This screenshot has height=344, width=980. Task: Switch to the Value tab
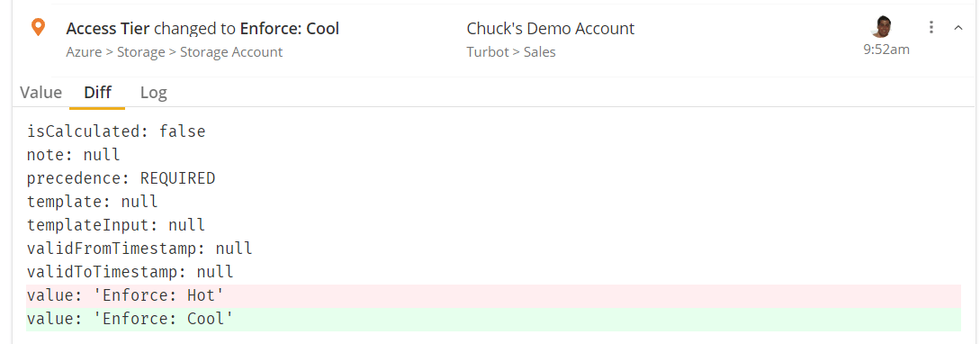point(40,93)
